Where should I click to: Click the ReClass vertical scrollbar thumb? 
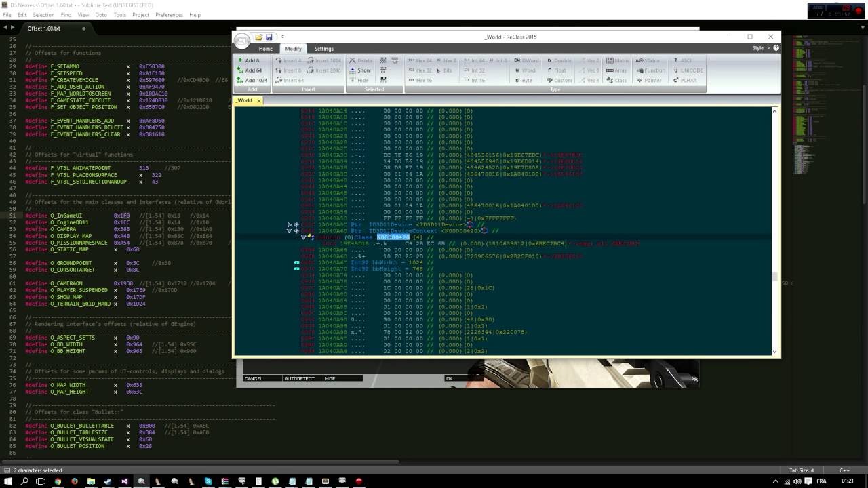point(774,276)
